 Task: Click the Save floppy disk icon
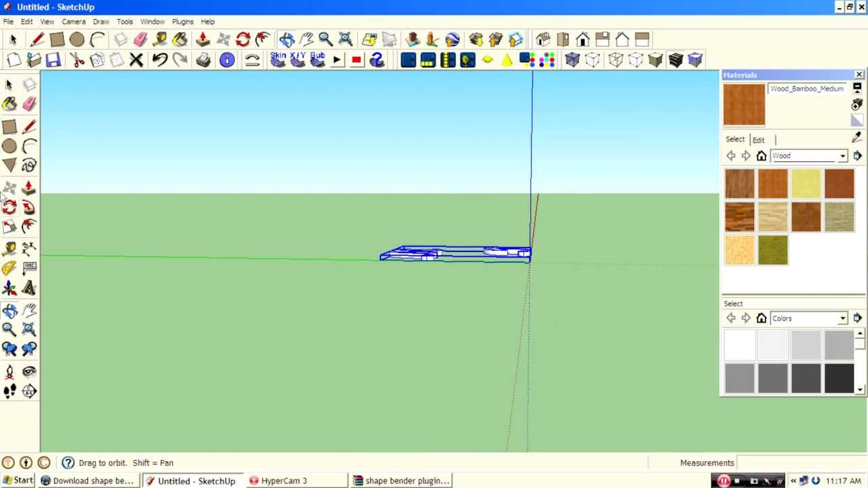pos(53,60)
